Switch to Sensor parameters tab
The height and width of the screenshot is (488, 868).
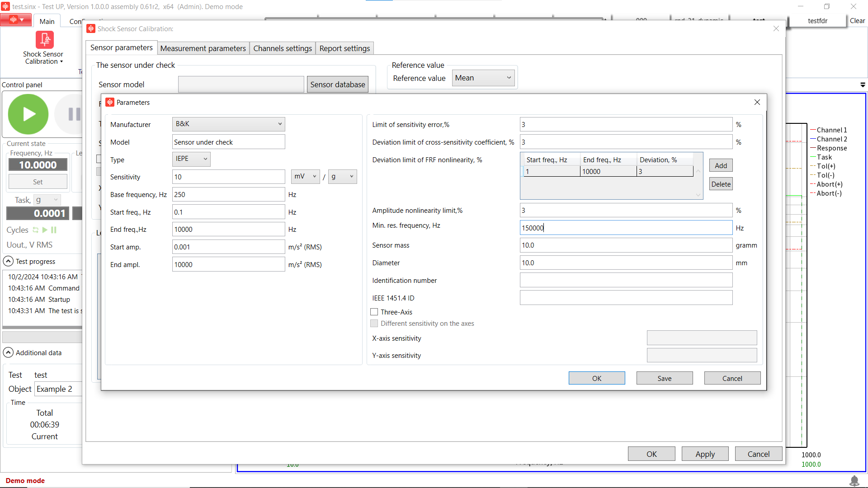click(121, 48)
